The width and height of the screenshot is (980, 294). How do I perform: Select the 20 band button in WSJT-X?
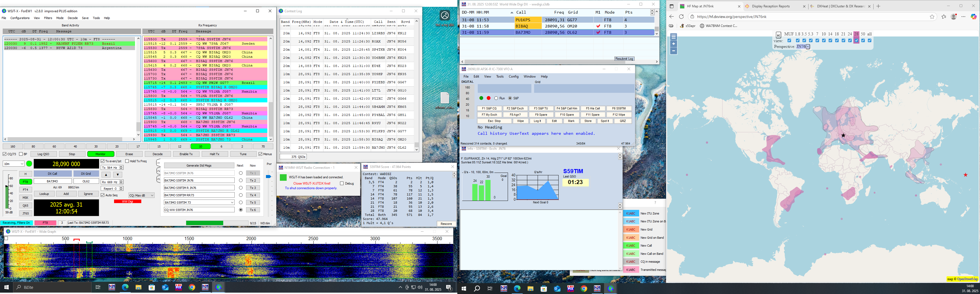pos(117,146)
